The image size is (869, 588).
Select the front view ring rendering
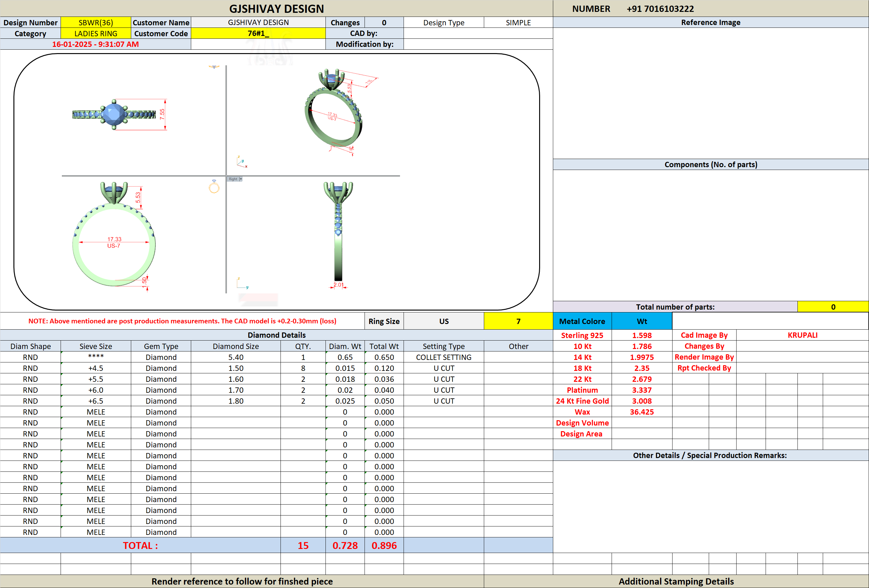click(x=114, y=234)
